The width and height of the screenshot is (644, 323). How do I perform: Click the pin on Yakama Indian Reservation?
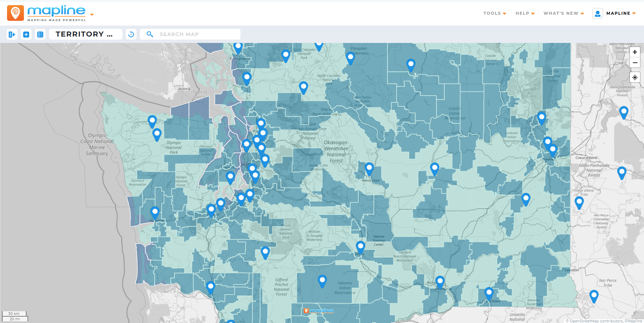322,281
